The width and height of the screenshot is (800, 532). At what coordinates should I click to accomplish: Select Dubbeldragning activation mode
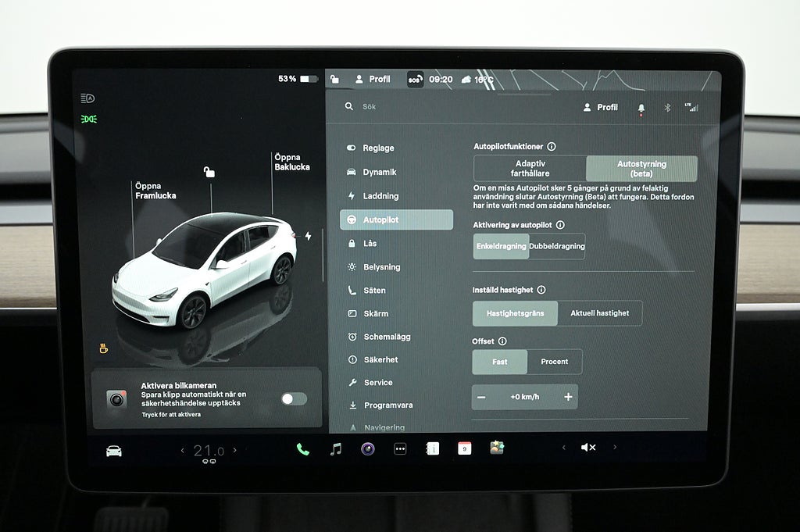click(556, 246)
